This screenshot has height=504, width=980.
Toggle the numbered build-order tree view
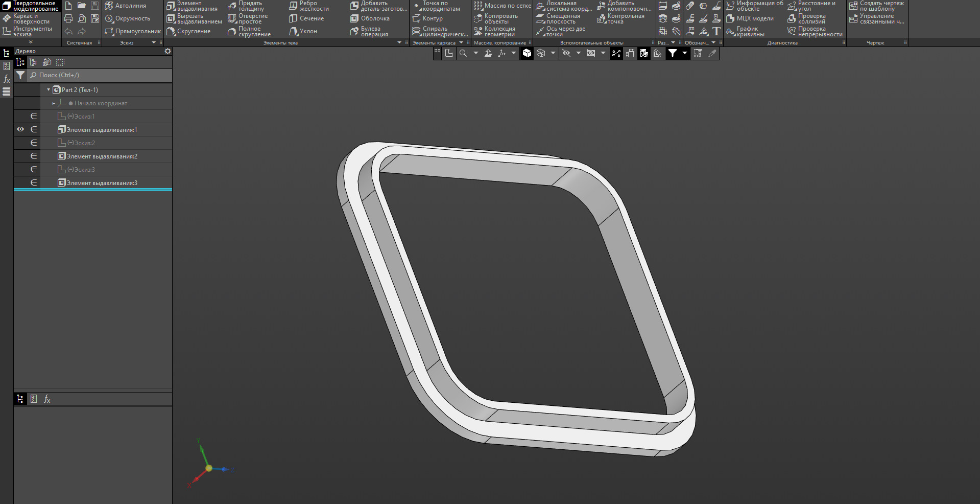point(20,62)
